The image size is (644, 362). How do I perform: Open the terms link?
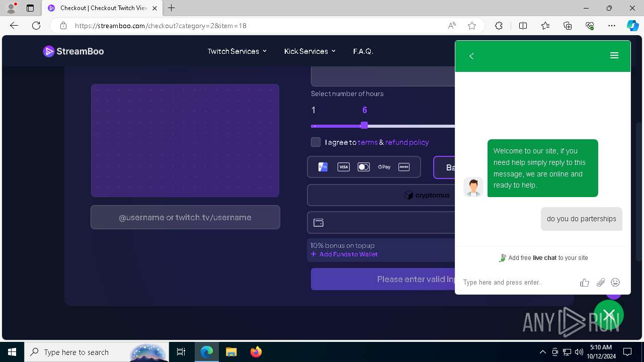[368, 142]
